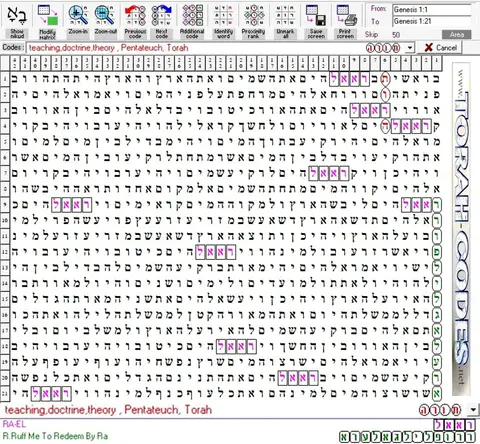Click the Zoom-in magnifier icon
480x444 pixels.
pos(78,15)
